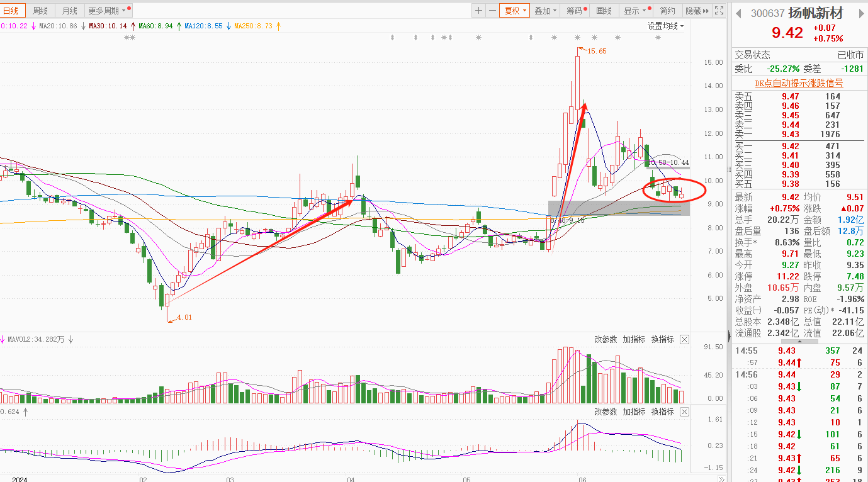The width and height of the screenshot is (868, 482).
Task: Click the stock code 300637
Action: coord(767,14)
